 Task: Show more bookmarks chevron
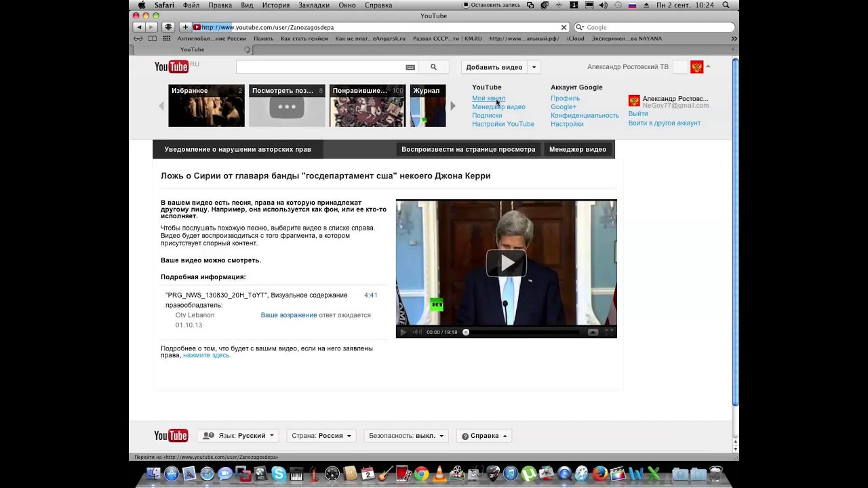click(x=733, y=39)
